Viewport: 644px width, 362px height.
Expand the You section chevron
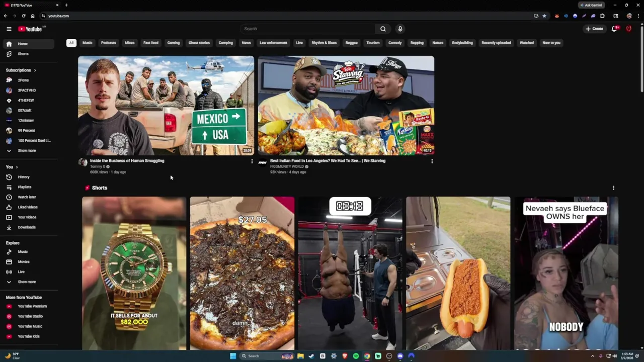(x=17, y=167)
